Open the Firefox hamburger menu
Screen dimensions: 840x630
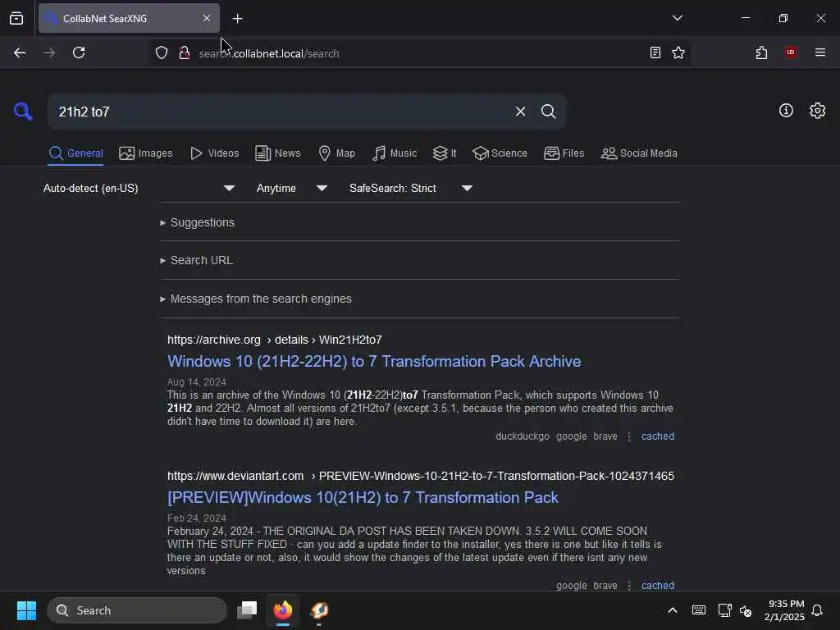pos(819,52)
